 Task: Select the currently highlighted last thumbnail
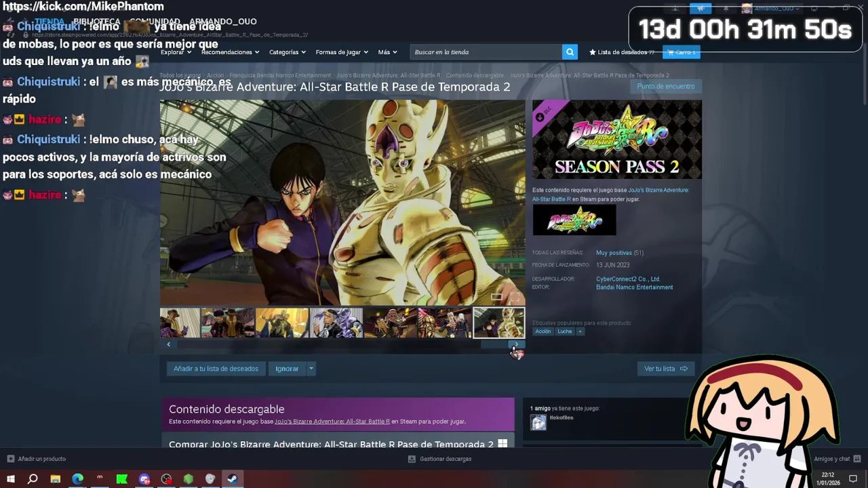(x=498, y=323)
